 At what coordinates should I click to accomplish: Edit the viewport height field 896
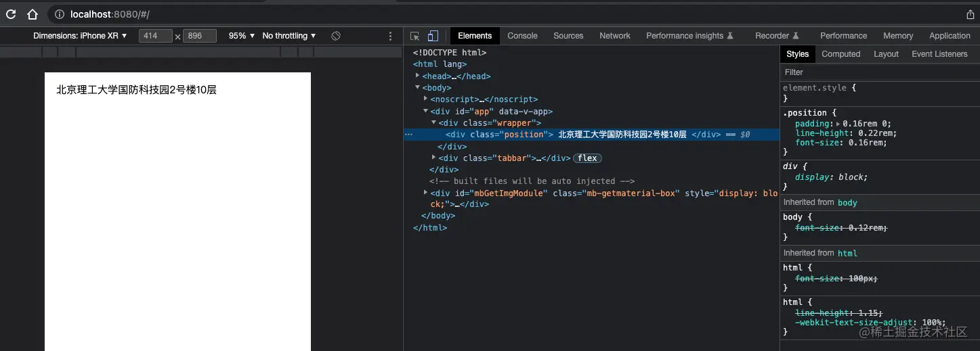199,36
